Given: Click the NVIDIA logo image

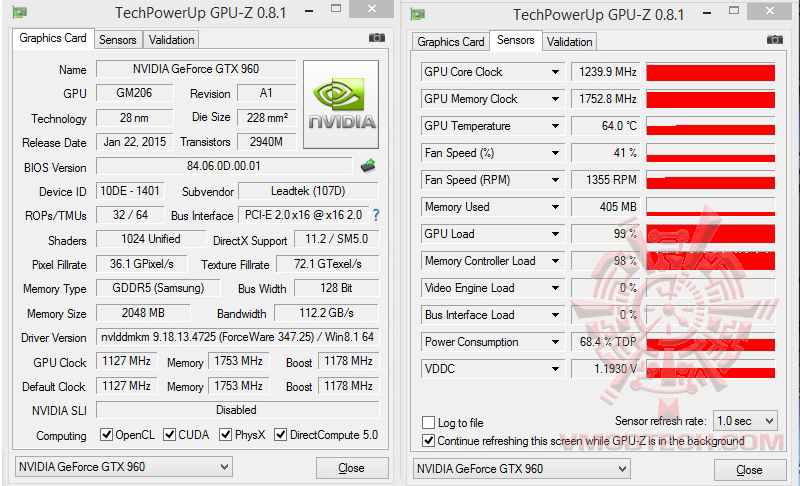Looking at the screenshot, I should point(341,105).
